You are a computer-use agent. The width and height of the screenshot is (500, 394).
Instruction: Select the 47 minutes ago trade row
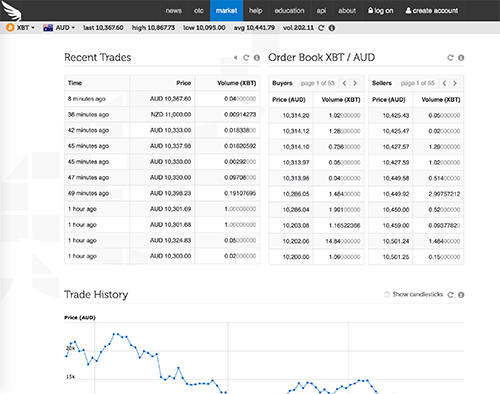coord(162,177)
